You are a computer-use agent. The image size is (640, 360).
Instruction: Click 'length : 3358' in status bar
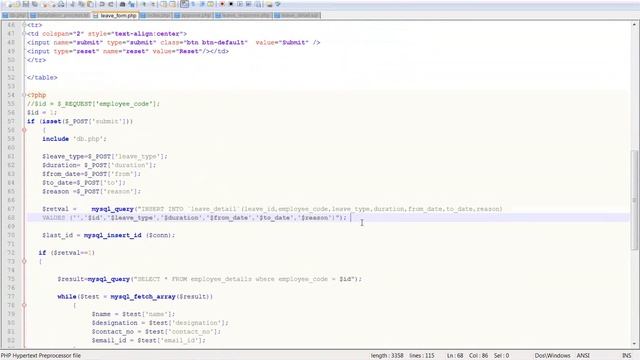point(387,356)
